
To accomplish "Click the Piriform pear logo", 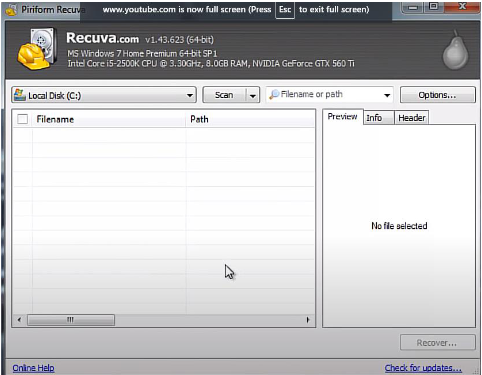I will [x=455, y=50].
